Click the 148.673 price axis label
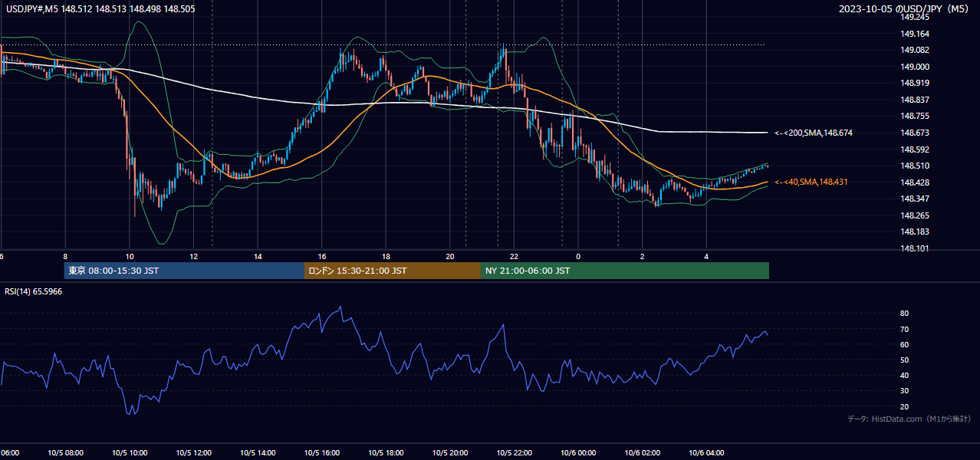 (x=915, y=133)
